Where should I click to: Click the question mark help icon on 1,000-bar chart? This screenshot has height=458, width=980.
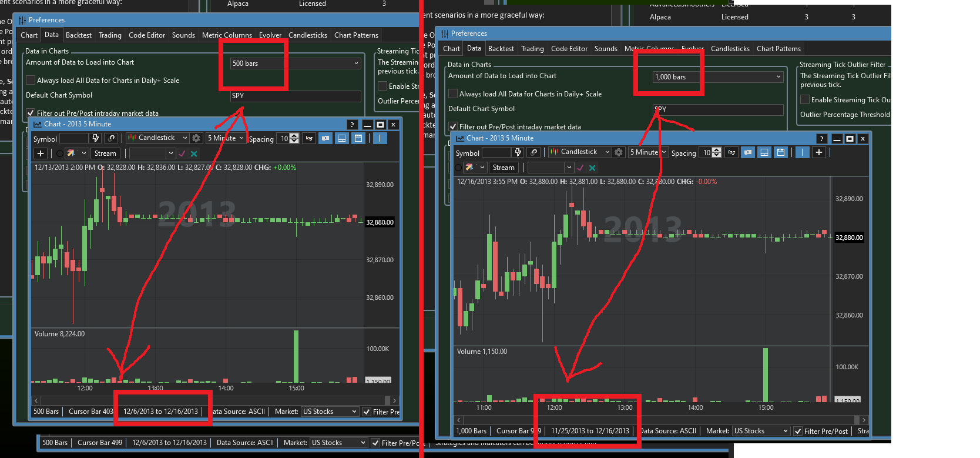tap(821, 139)
